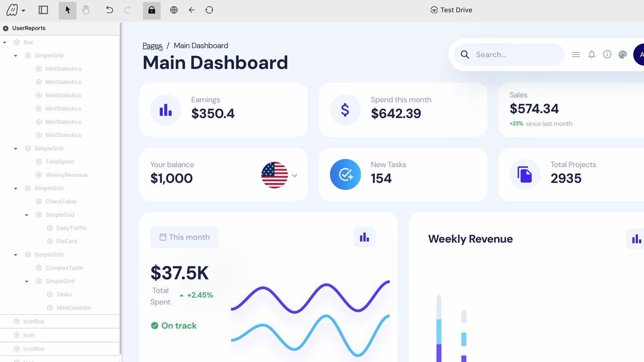Open the notifications bell
This screenshot has height=362, width=644.
tap(592, 55)
